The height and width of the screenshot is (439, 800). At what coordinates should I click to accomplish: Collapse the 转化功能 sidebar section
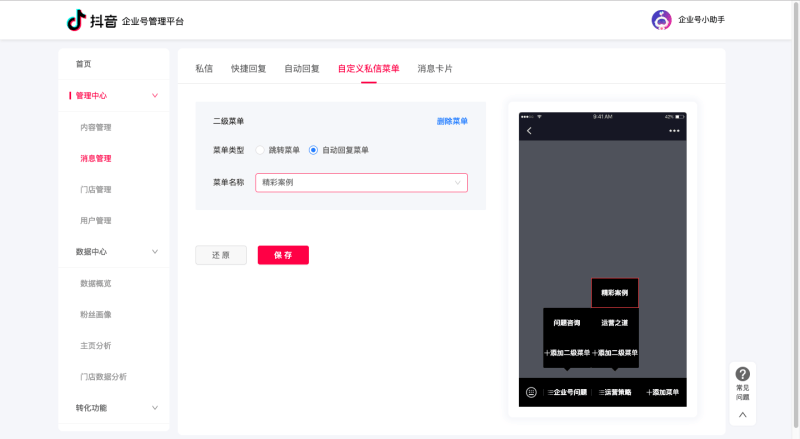coord(155,408)
